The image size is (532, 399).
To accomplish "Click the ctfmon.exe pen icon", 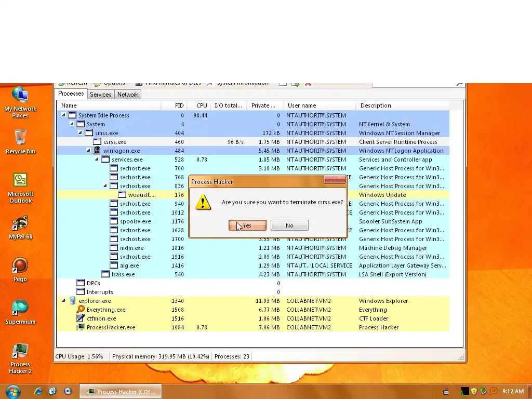I will tap(81, 318).
